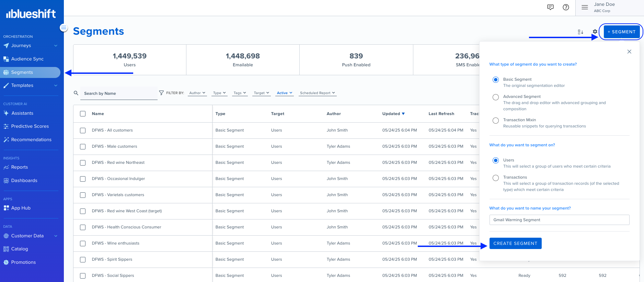Image resolution: width=644 pixels, height=282 pixels.
Task: Expand the Customer Data chevron
Action: pyautogui.click(x=56, y=236)
